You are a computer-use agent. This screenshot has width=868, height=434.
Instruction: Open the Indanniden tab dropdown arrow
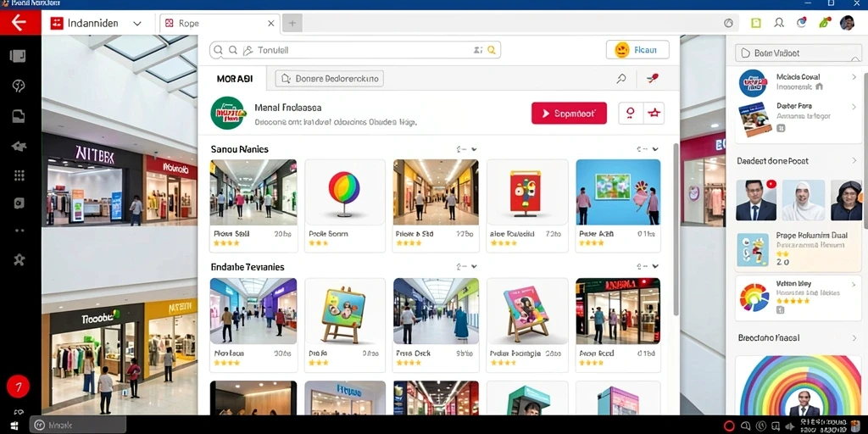click(137, 23)
